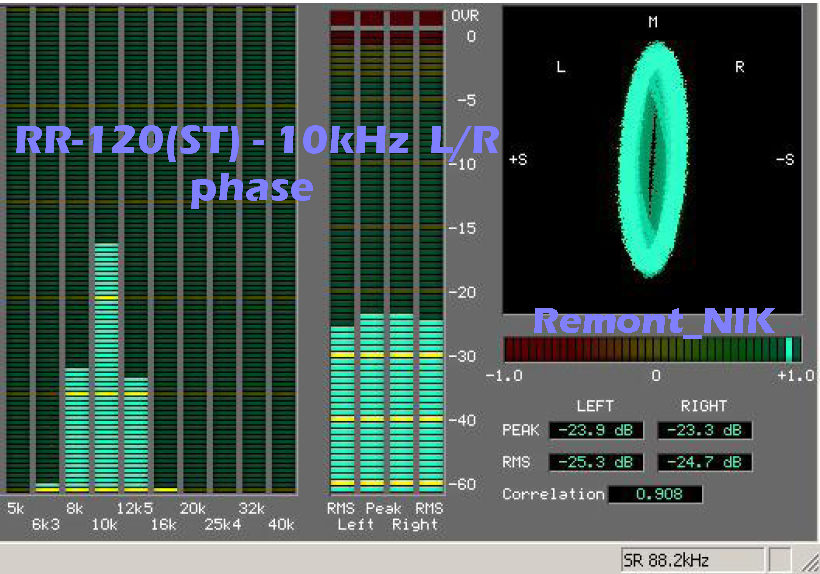Click the red overload LED above RMS Left
Image resolution: width=820 pixels, height=574 pixels.
click(342, 18)
